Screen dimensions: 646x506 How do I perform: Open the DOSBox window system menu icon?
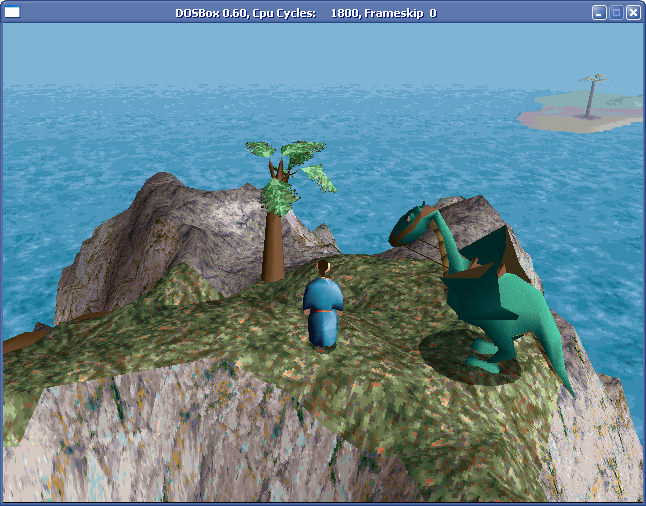coord(12,12)
